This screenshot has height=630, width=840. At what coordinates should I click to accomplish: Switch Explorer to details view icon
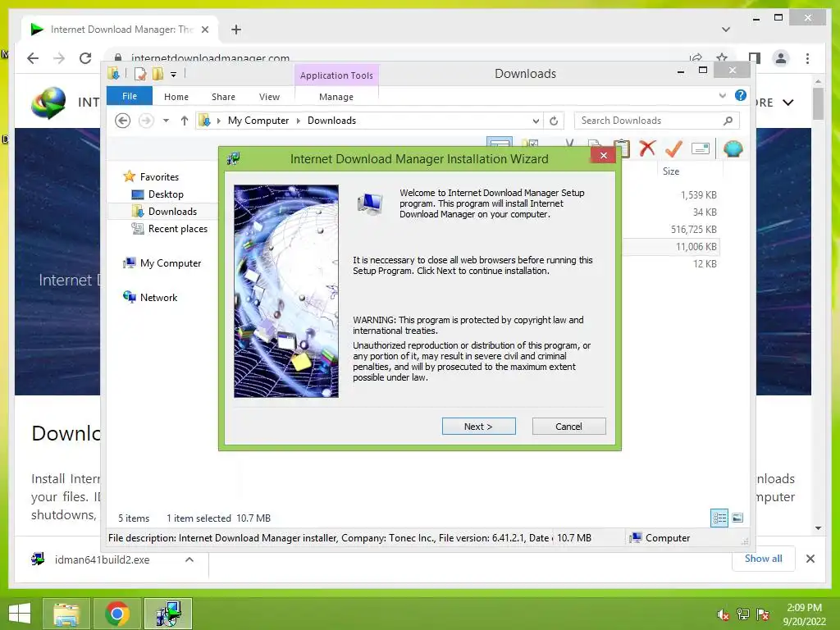pos(719,518)
